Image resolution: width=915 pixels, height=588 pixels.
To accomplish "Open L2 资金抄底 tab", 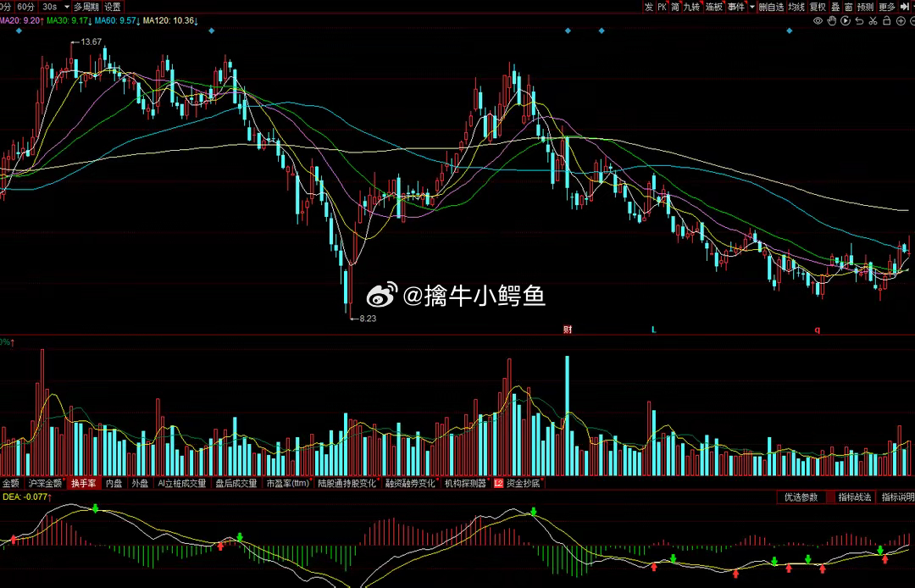I will pos(518,483).
